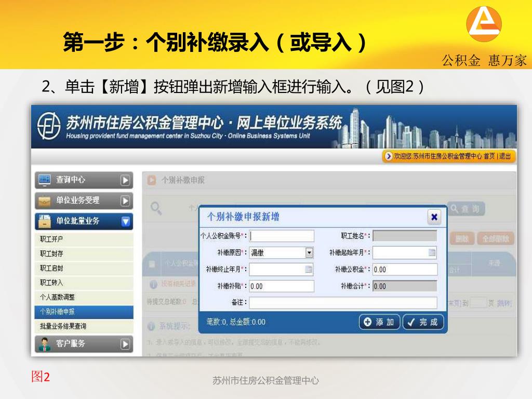The image size is (532, 399).
Task: Click the 退出 logout link
Action: pos(505,156)
